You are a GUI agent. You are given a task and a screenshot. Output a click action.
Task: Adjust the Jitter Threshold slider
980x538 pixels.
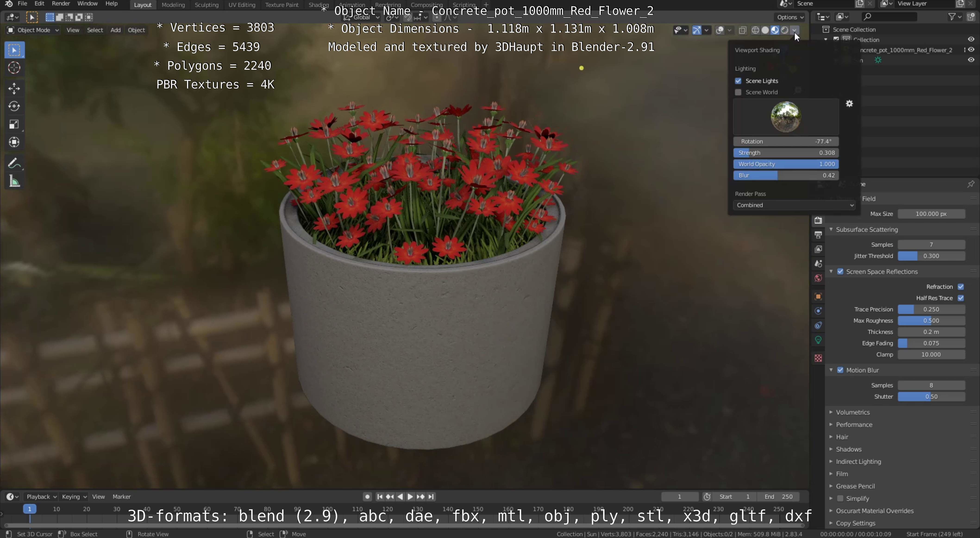(x=931, y=256)
